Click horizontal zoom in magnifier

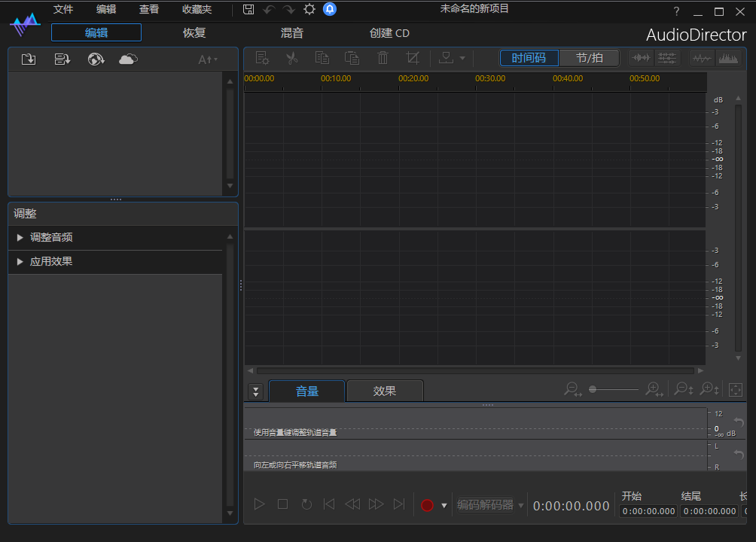pyautogui.click(x=654, y=390)
